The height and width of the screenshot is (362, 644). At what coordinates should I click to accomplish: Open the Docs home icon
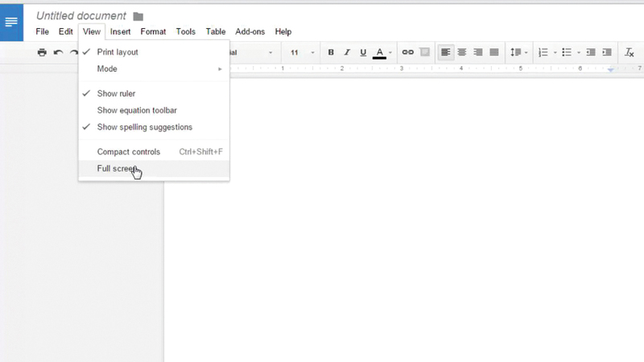tap(11, 22)
